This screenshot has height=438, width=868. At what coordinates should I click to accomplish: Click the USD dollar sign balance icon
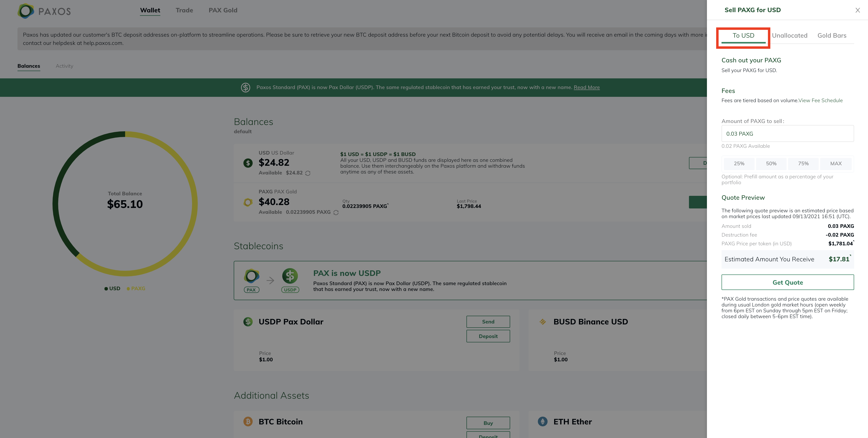click(248, 163)
